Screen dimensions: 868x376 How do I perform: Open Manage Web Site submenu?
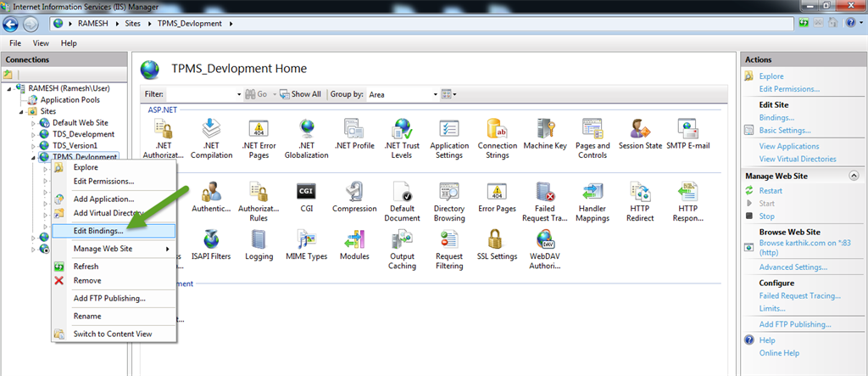114,249
